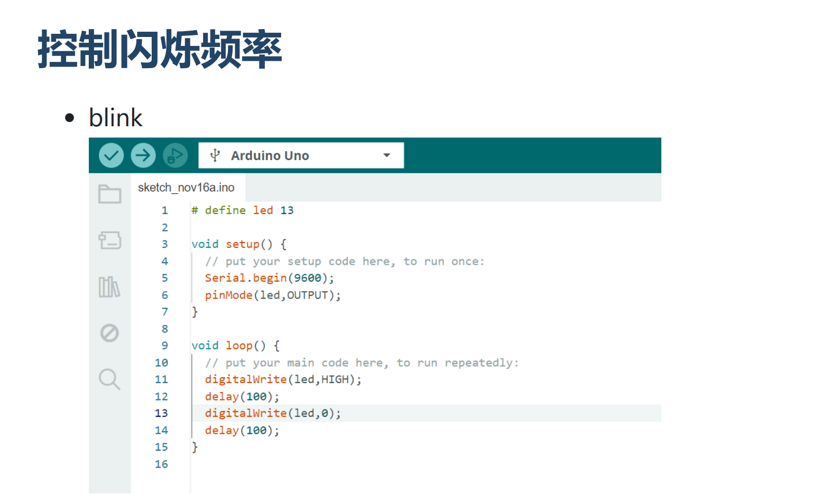Click the delay(100) call on line 12
Image resolution: width=821 pixels, height=504 pixels.
[242, 396]
